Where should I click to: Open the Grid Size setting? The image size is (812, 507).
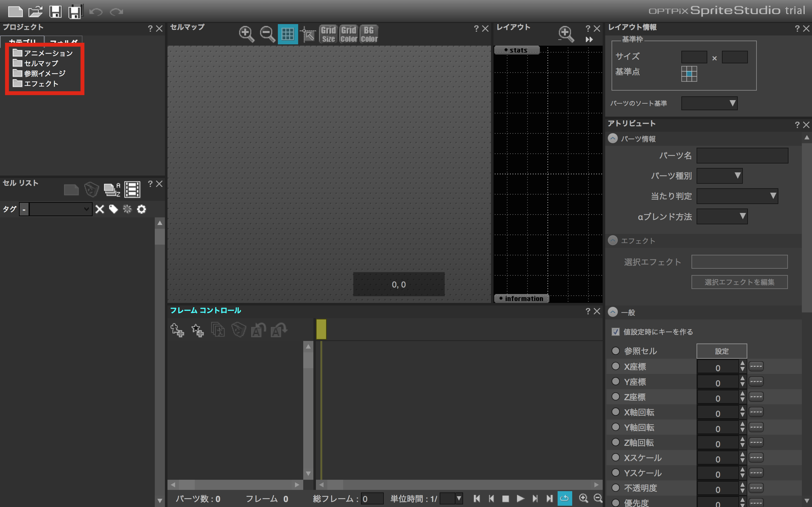point(328,34)
